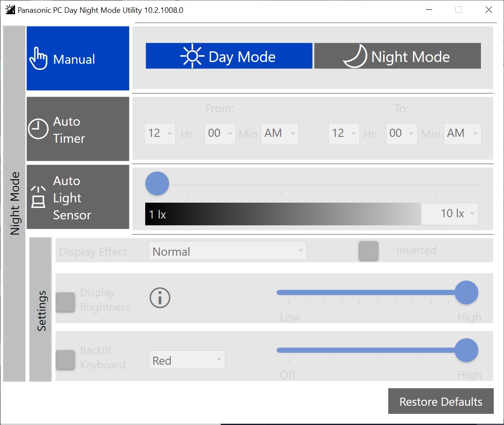Viewport: 504px width, 425px height.
Task: Open the From hour dropdown
Action: click(x=160, y=133)
